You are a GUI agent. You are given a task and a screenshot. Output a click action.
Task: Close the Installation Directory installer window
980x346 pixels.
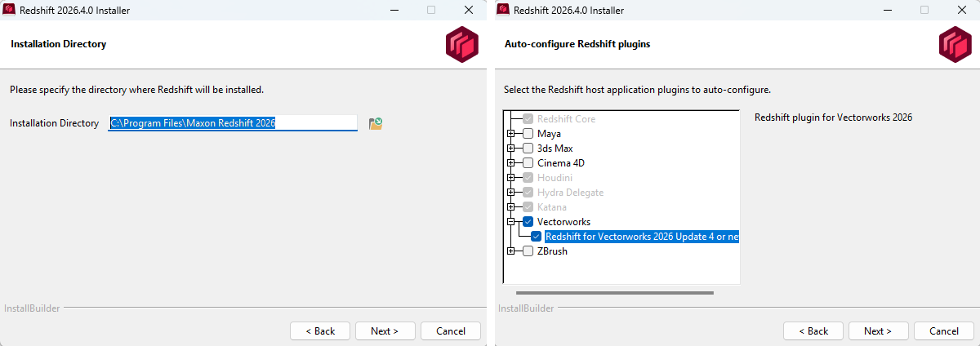pos(468,11)
